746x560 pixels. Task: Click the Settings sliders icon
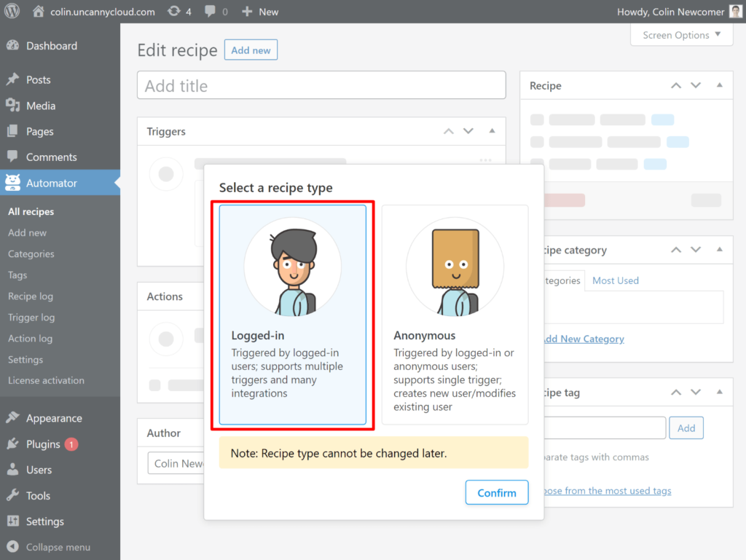click(13, 521)
